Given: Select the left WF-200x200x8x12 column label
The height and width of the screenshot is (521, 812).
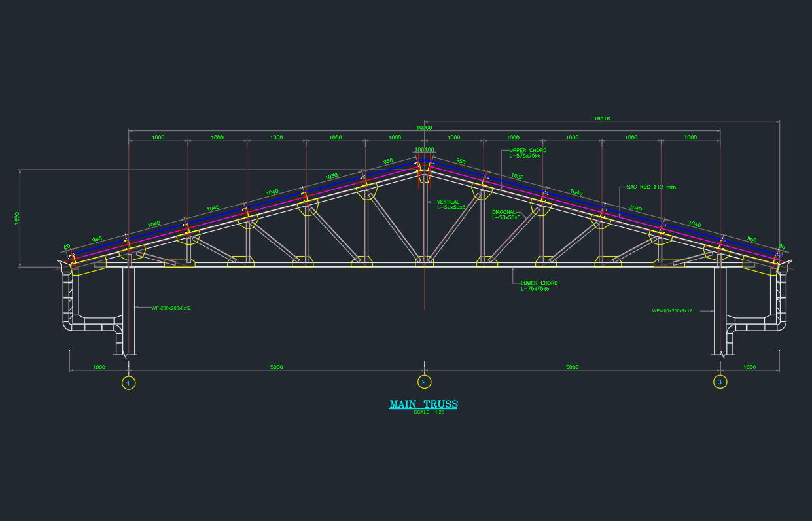Looking at the screenshot, I should click(171, 308).
